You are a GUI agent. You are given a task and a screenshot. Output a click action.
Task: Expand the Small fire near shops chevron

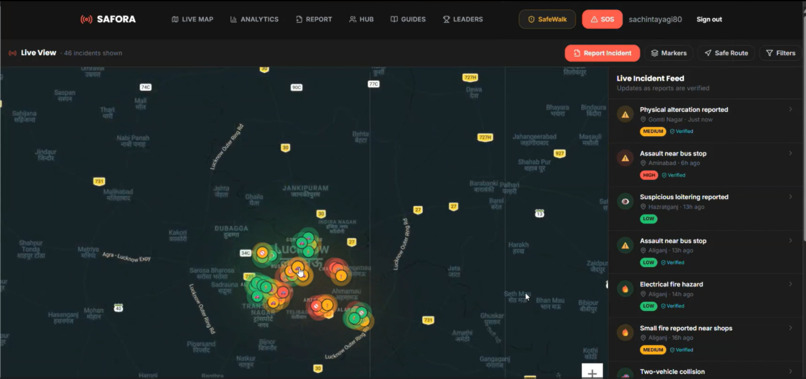(x=790, y=328)
